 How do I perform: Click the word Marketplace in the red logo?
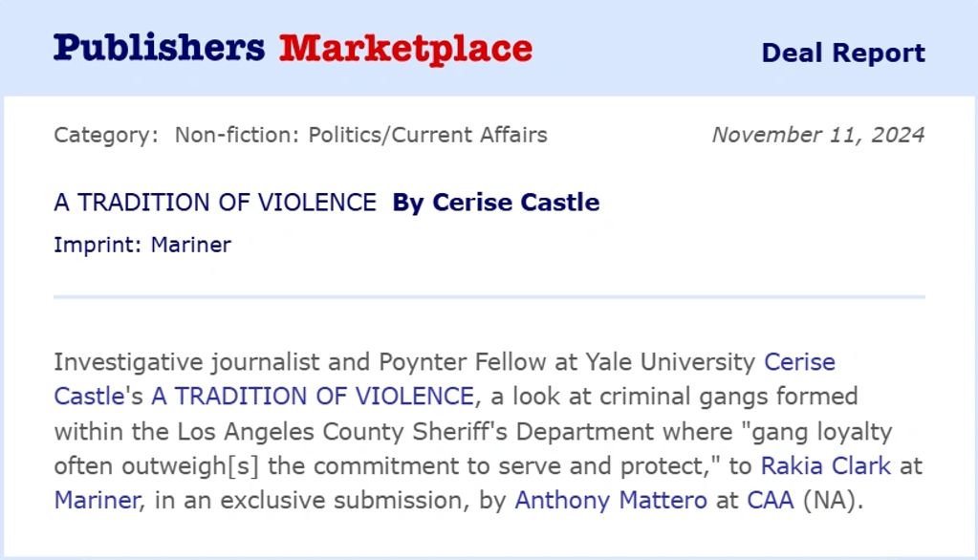405,48
